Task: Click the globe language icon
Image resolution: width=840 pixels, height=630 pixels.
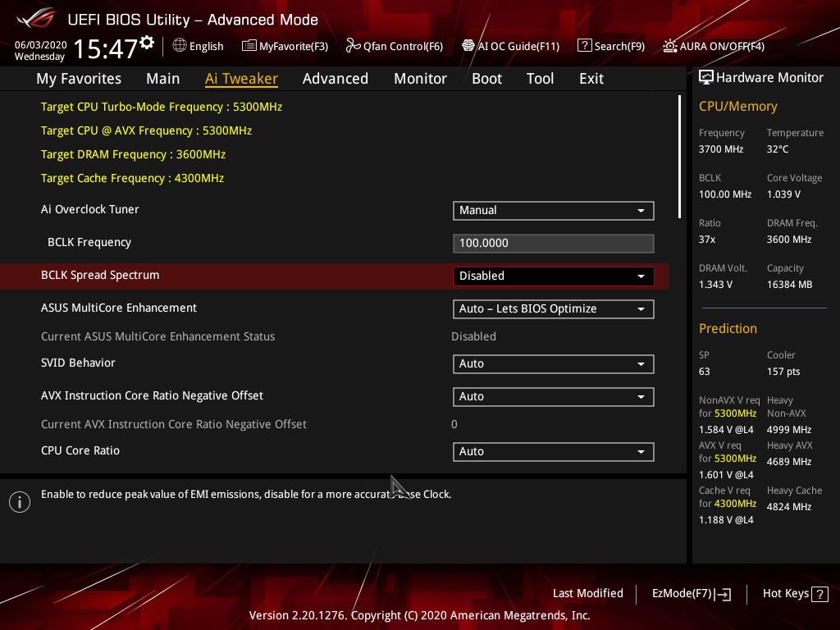Action: [180, 46]
